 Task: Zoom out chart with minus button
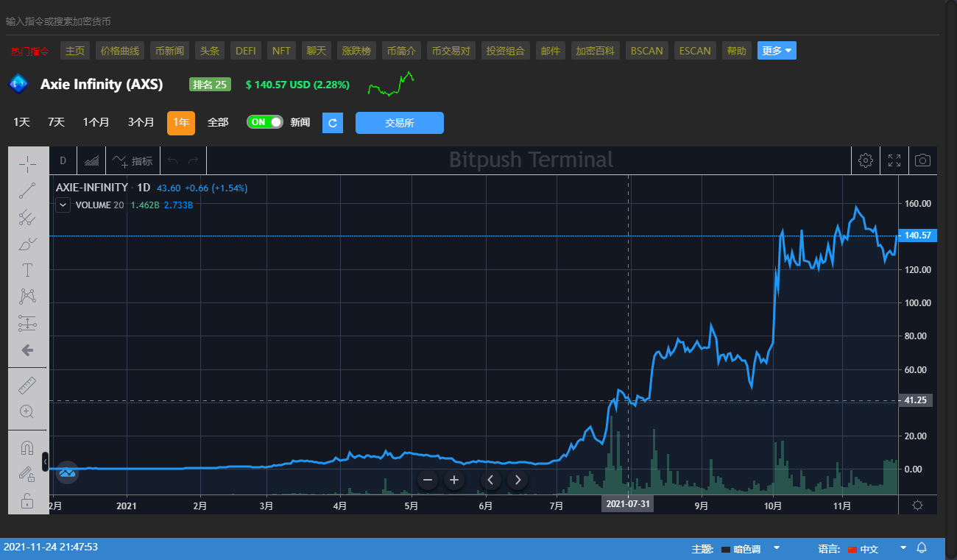[x=428, y=480]
